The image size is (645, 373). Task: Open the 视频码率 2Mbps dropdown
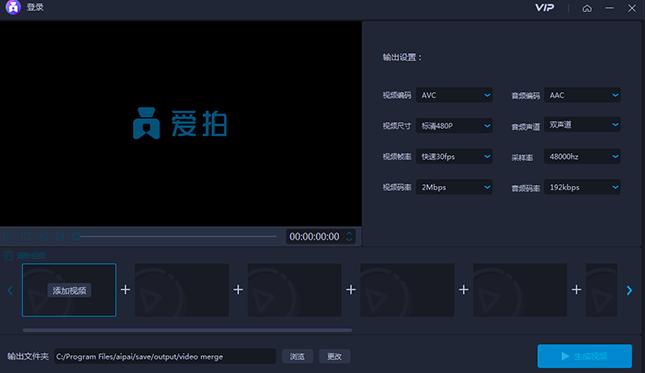click(x=455, y=188)
